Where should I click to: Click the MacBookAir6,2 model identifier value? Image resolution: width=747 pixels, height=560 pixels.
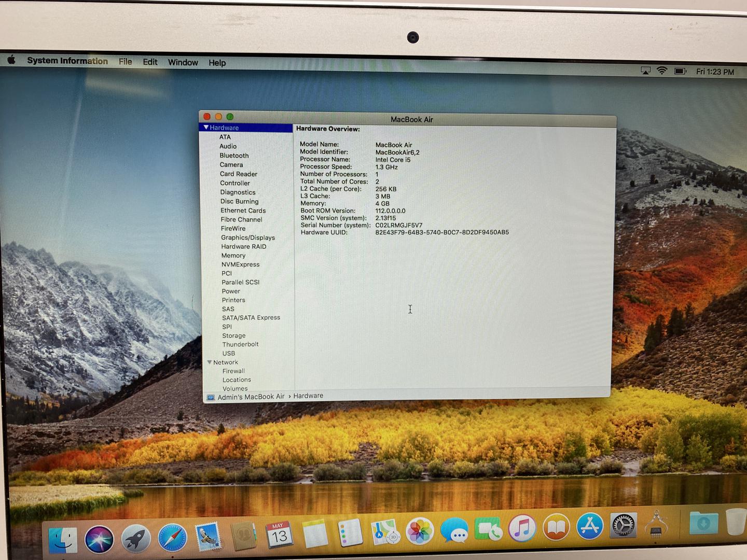pos(397,152)
